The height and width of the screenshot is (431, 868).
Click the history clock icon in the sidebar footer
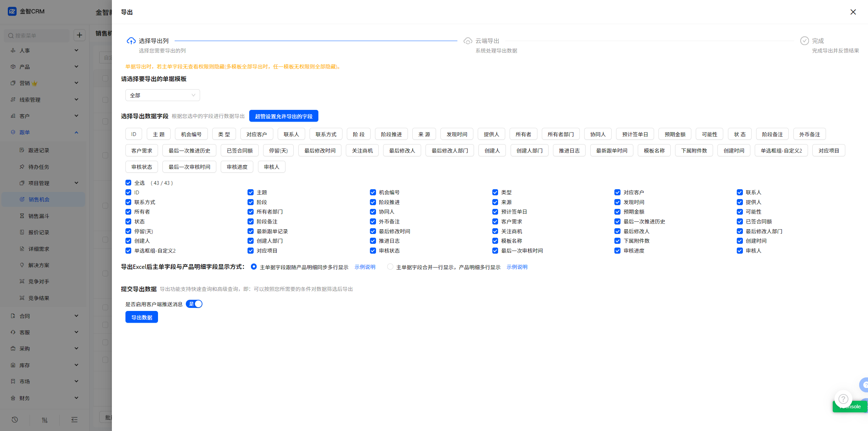[15, 420]
